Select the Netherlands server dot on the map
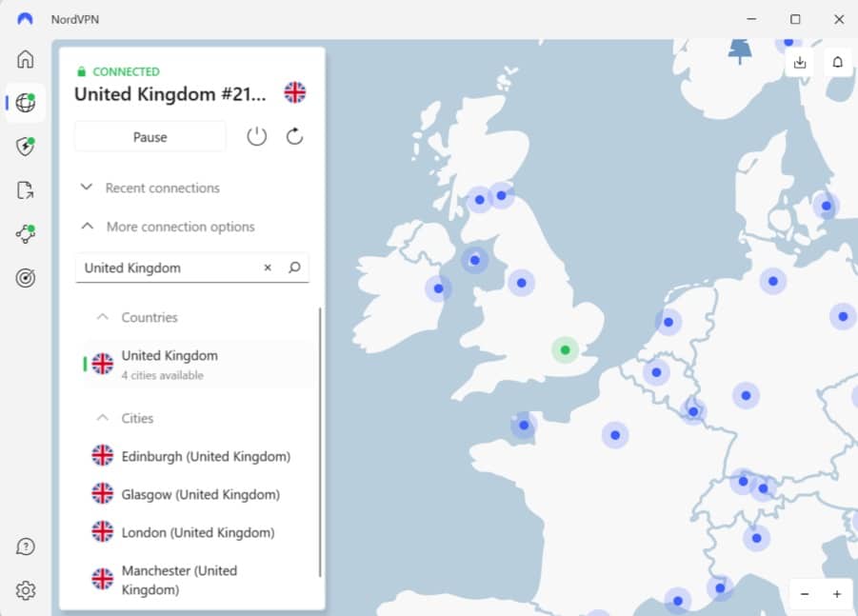The image size is (858, 616). point(668,322)
